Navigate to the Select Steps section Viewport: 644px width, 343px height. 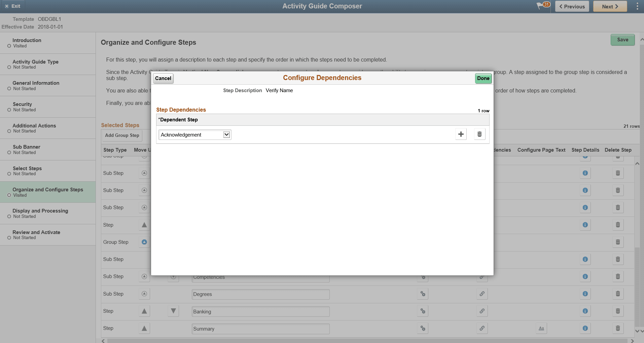pyautogui.click(x=27, y=171)
